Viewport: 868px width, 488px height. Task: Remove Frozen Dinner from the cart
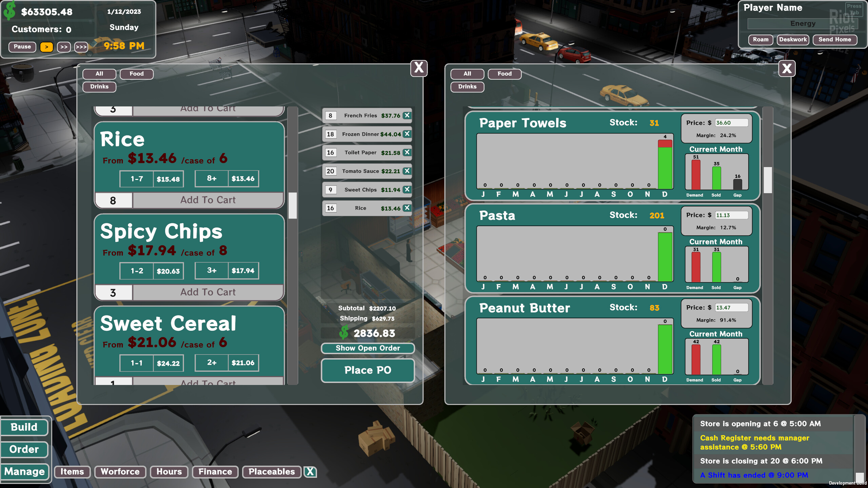[407, 134]
